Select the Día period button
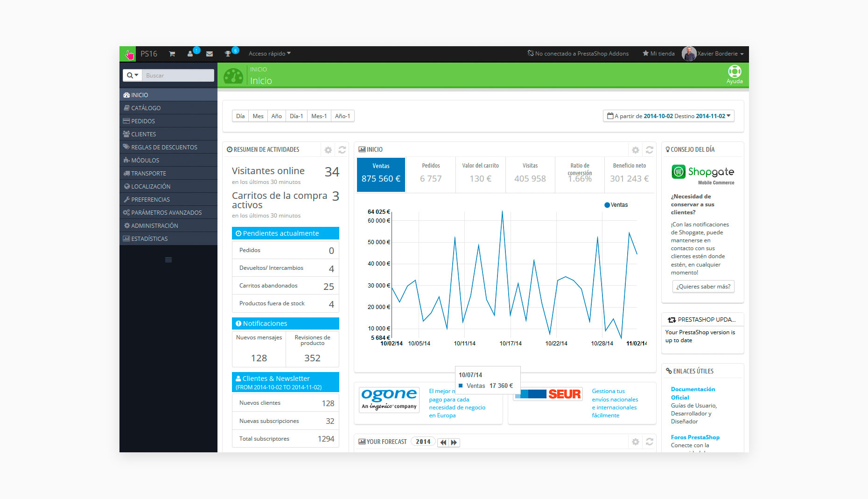The width and height of the screenshot is (868, 499). 240,116
